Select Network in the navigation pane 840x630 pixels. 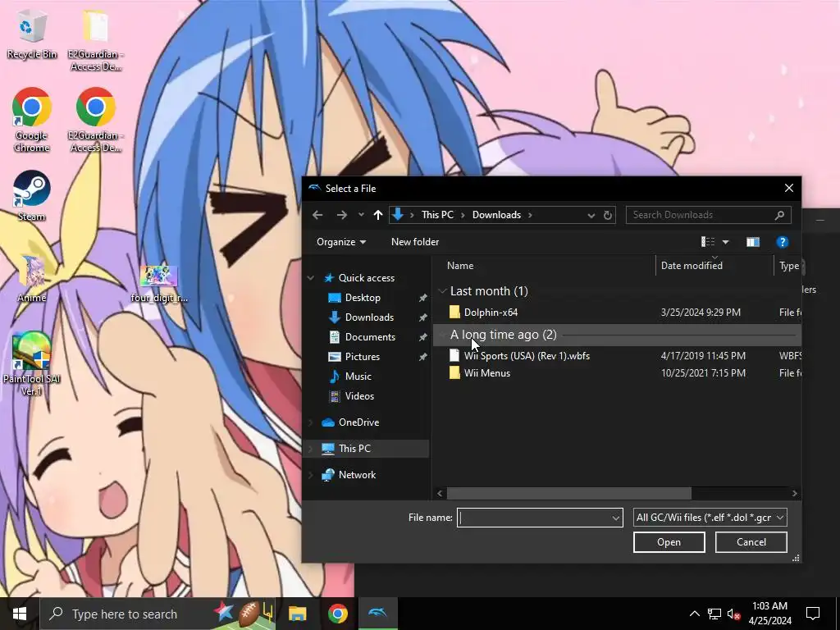tap(357, 475)
